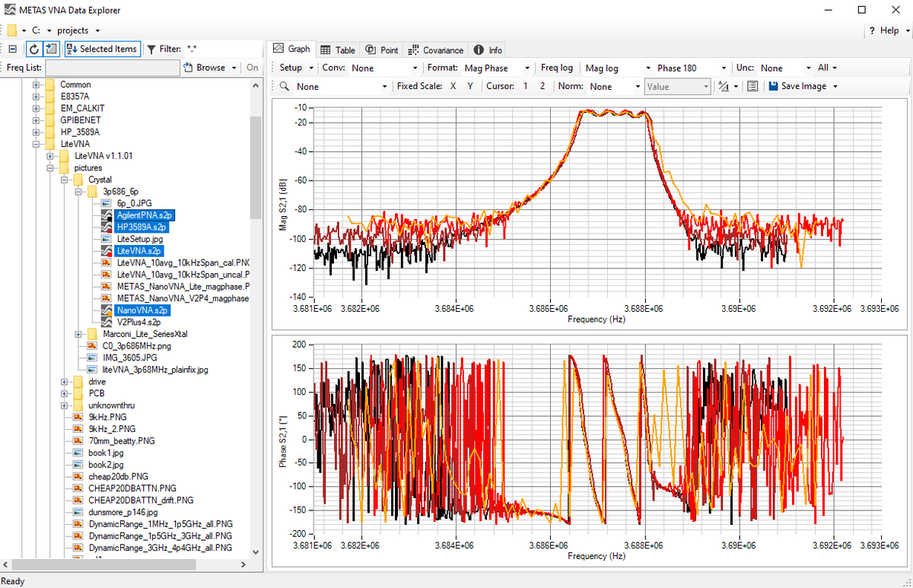Click the Filter funnel icon
This screenshot has height=588, width=913.
pyautogui.click(x=151, y=49)
